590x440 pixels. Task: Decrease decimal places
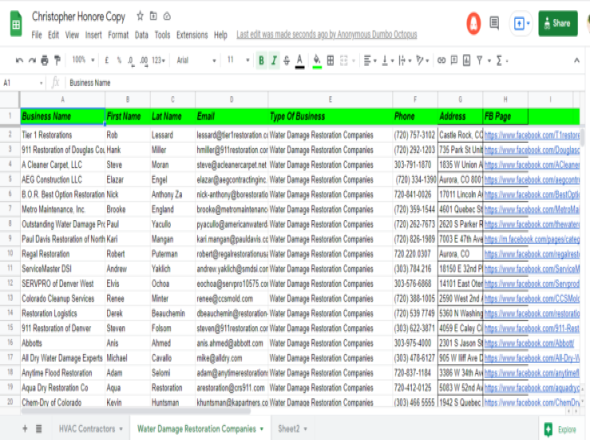(x=131, y=61)
